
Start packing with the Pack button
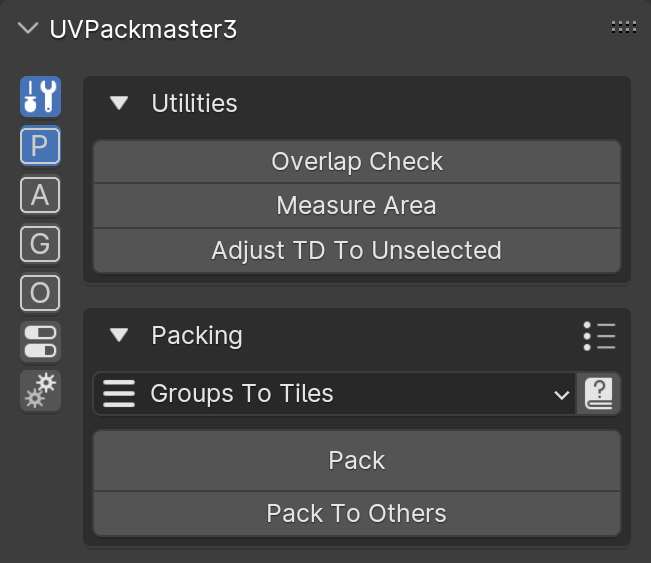point(357,460)
